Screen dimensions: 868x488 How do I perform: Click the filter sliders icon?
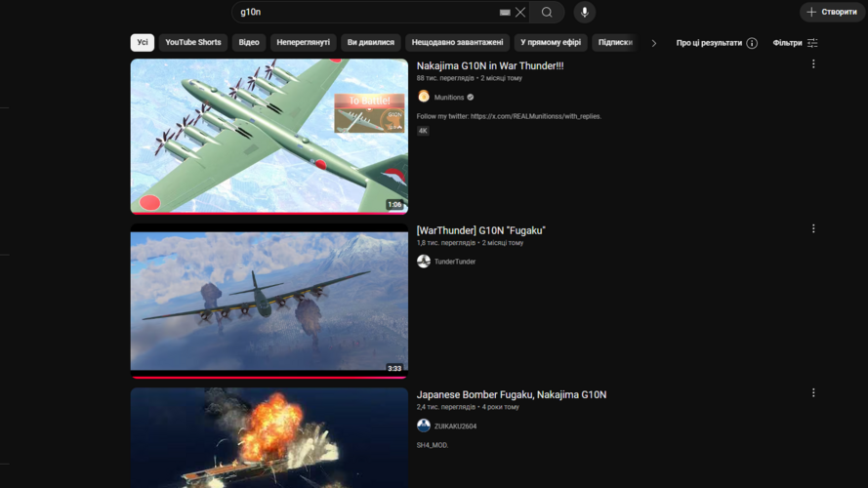[x=812, y=43]
